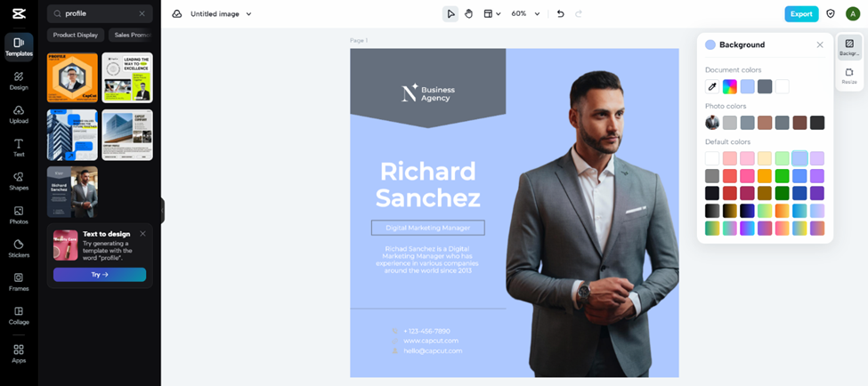Select the Product Display filter chip

76,35
